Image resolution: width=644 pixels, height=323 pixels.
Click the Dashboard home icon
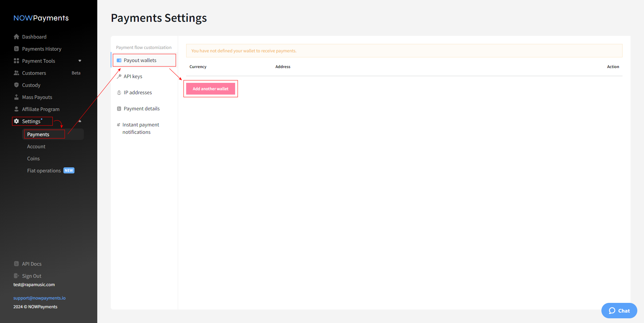[16, 37]
